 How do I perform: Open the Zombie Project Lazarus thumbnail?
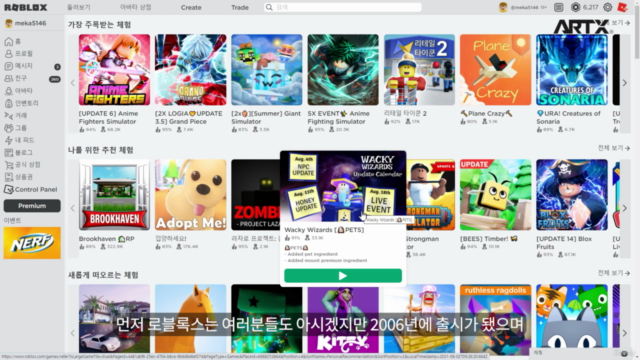pyautogui.click(x=256, y=195)
